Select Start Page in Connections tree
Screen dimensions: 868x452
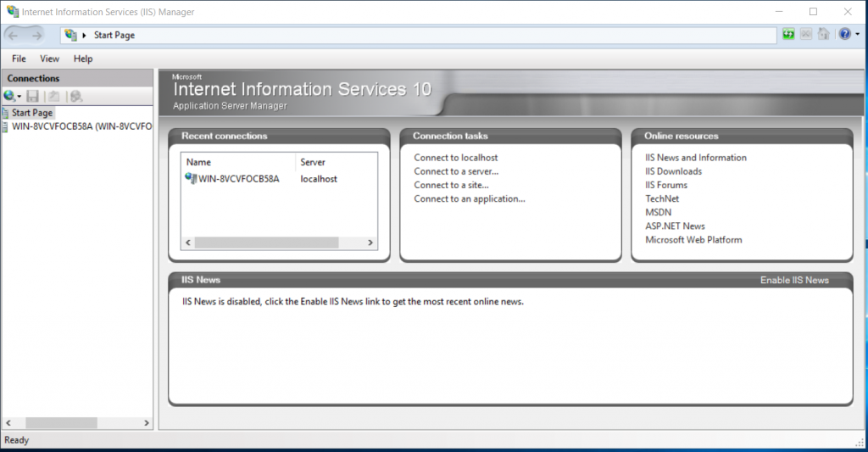point(32,113)
